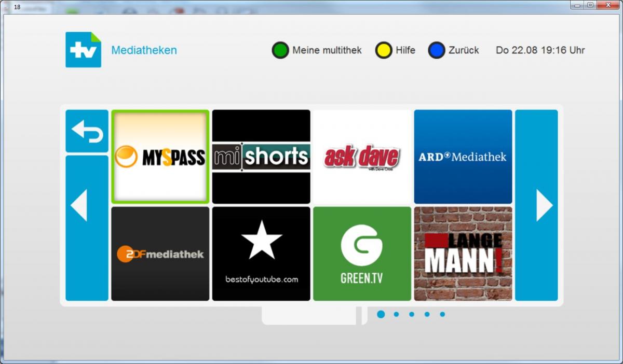Select the first page indicator dot
Image resolution: width=623 pixels, height=364 pixels.
381,314
